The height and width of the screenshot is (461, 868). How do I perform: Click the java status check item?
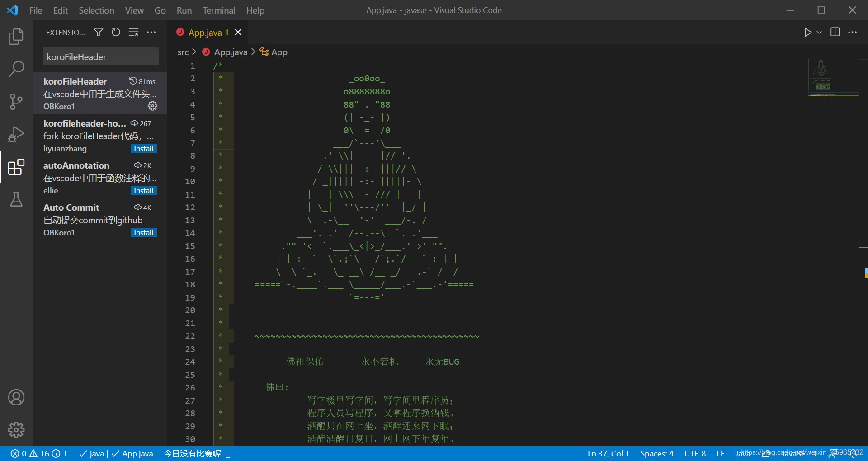[92, 453]
